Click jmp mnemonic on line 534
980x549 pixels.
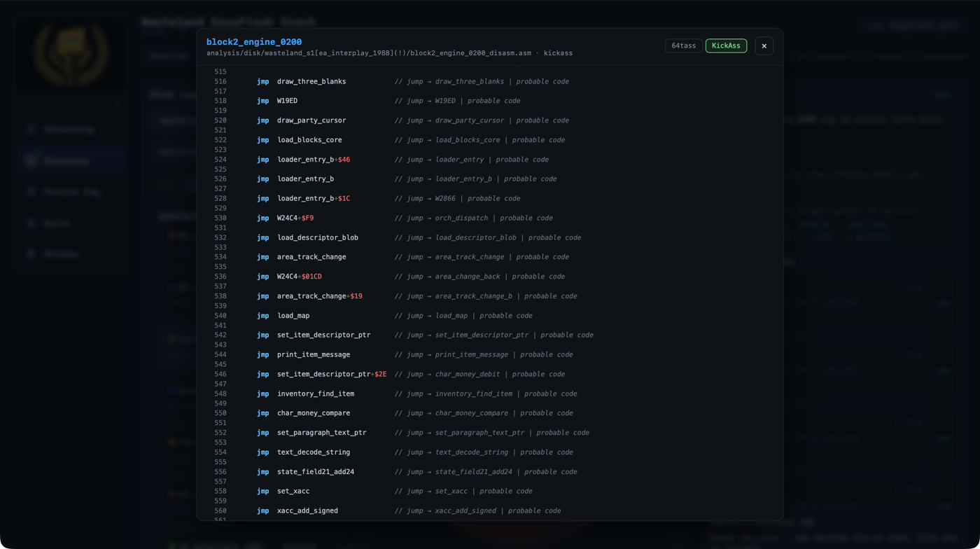[x=262, y=257]
